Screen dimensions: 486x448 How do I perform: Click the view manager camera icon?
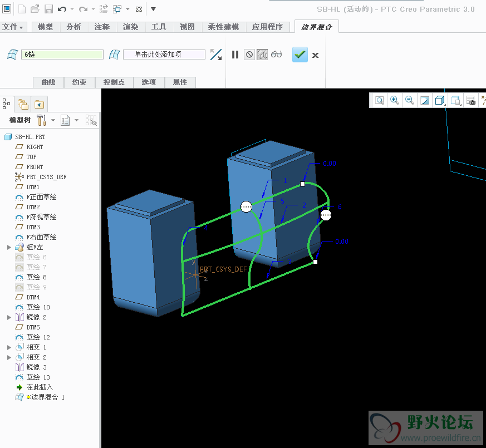coord(470,100)
